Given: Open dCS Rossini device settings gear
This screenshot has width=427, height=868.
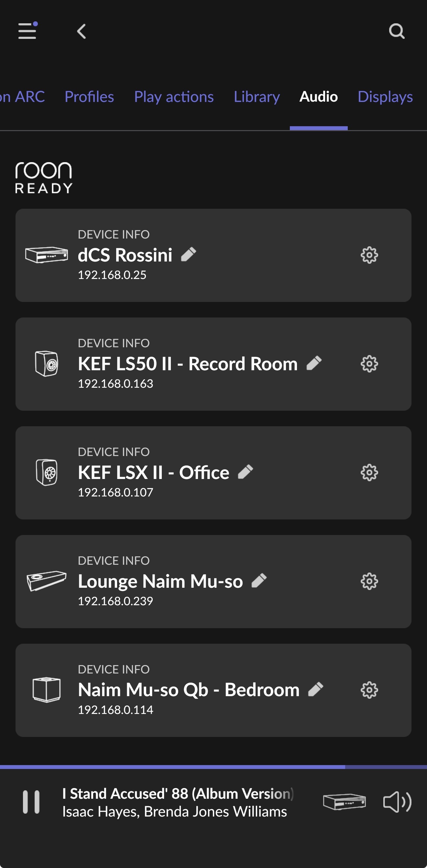Looking at the screenshot, I should point(369,255).
